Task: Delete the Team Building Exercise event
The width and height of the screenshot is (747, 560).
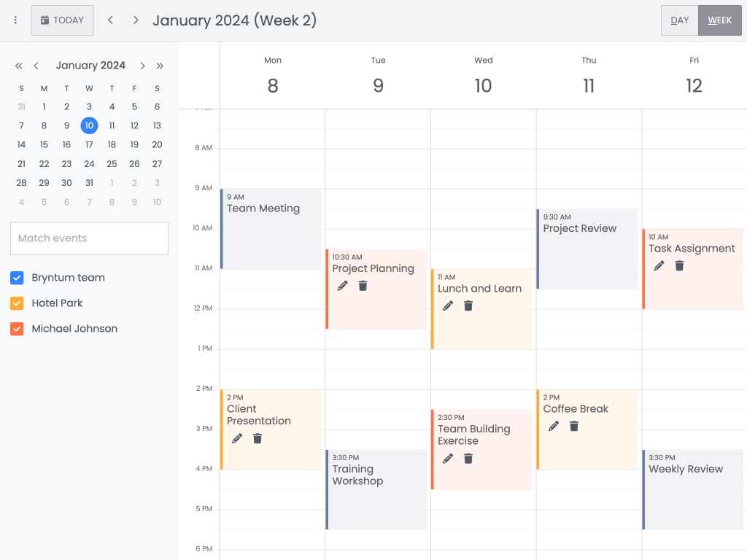Action: pos(468,459)
